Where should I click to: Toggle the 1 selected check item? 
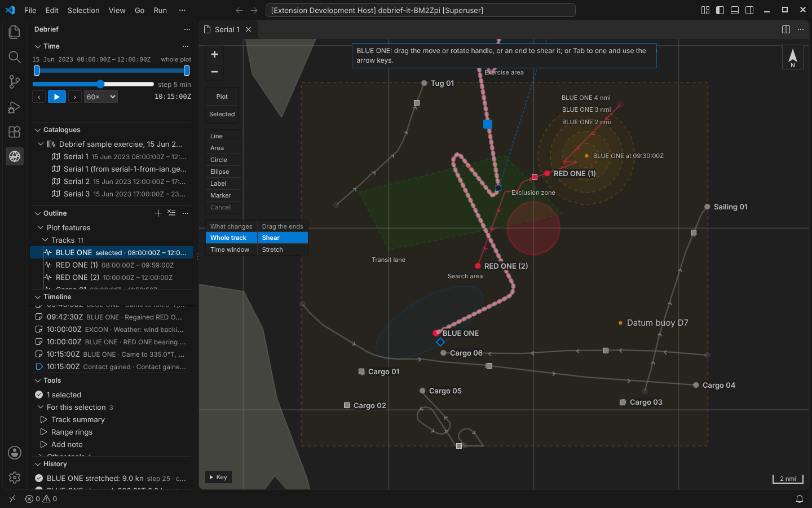(x=39, y=395)
